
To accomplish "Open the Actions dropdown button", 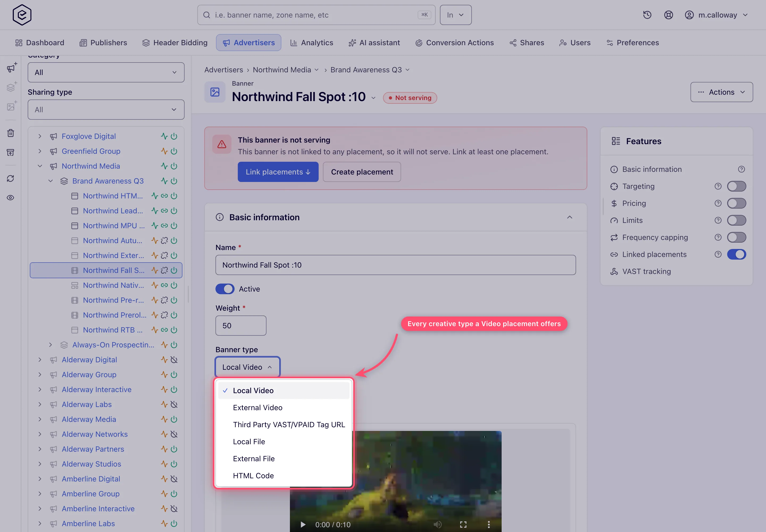I will 721,92.
